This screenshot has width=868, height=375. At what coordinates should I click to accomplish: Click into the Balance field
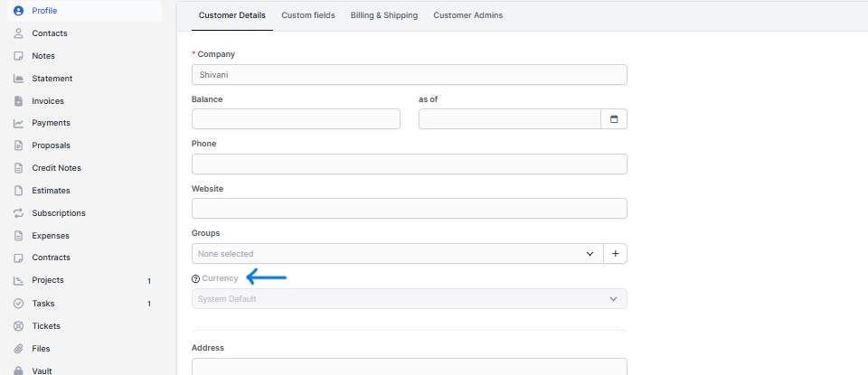click(296, 119)
